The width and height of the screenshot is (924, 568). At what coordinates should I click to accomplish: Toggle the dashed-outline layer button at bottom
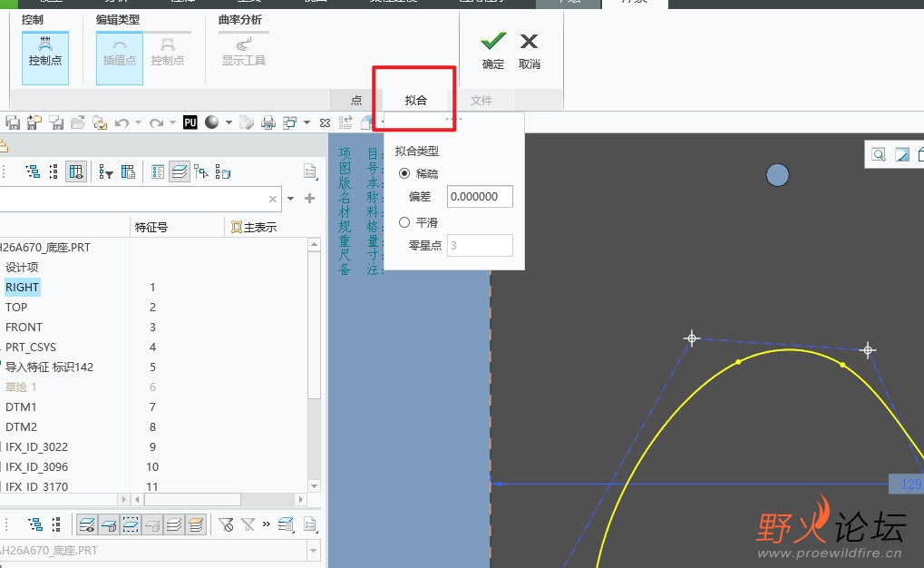131,524
